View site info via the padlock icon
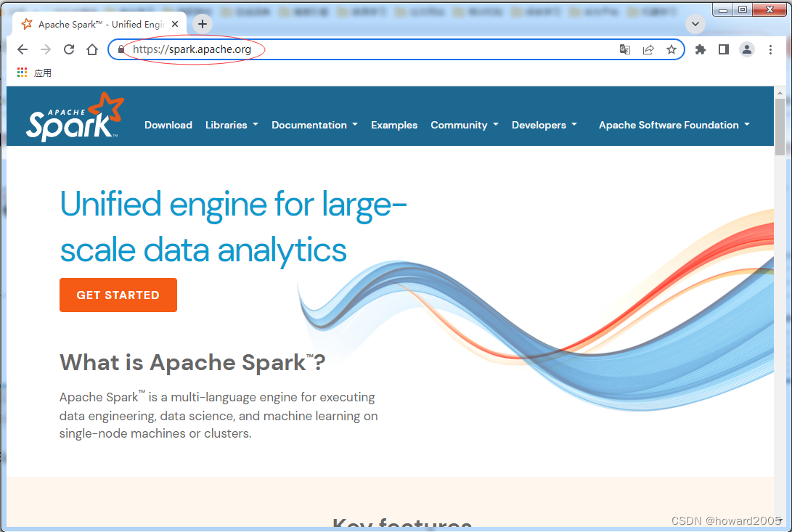 (x=121, y=49)
